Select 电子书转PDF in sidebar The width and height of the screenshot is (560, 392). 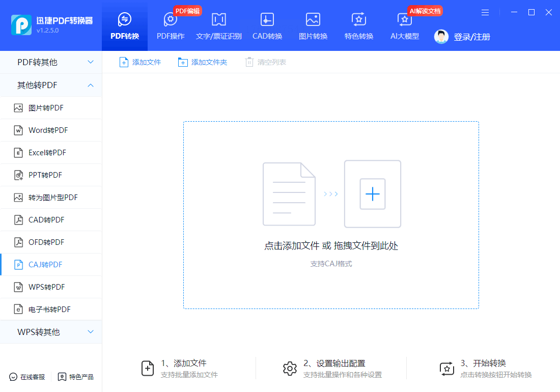[x=51, y=309]
